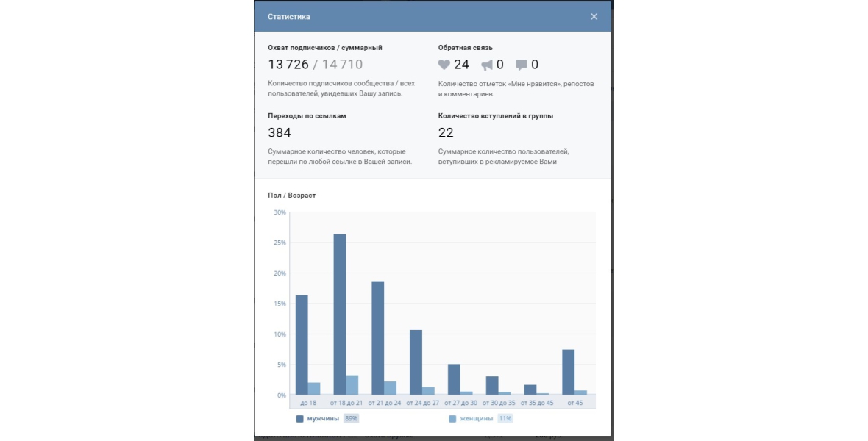Select the men bar for от 30 до 35
The image size is (868, 441).
tap(492, 386)
